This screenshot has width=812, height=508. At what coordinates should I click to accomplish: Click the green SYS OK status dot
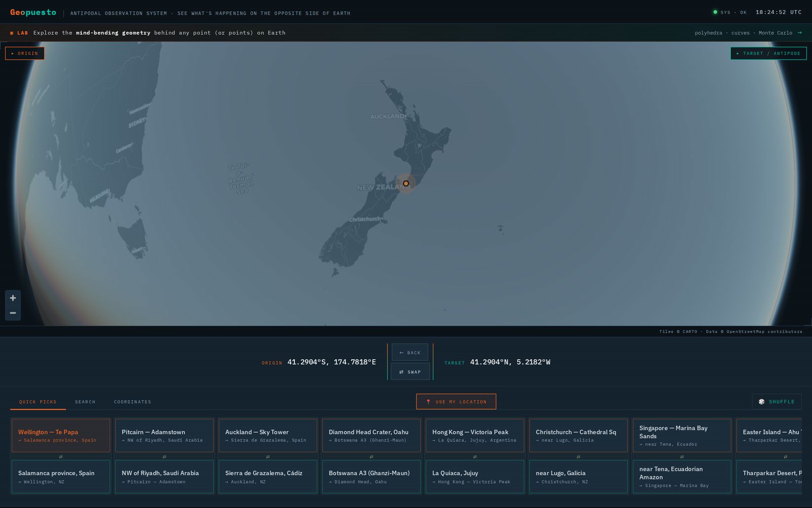pyautogui.click(x=715, y=12)
